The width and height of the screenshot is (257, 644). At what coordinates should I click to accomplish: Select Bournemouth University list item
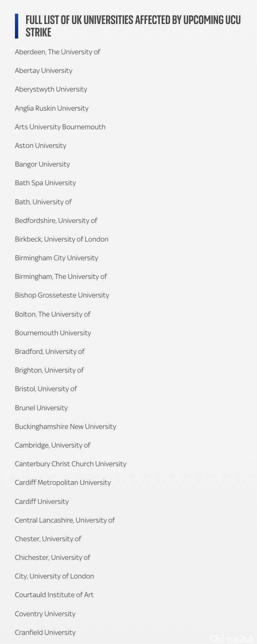tap(53, 333)
